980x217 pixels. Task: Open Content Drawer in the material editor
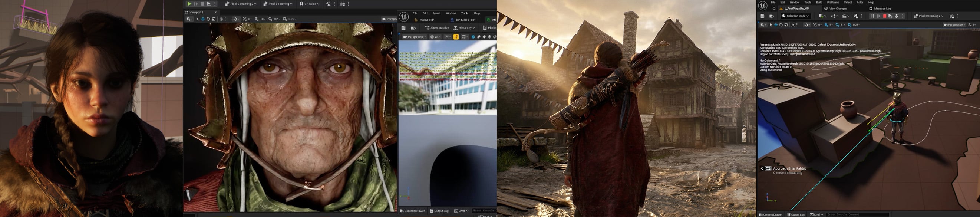(x=412, y=211)
